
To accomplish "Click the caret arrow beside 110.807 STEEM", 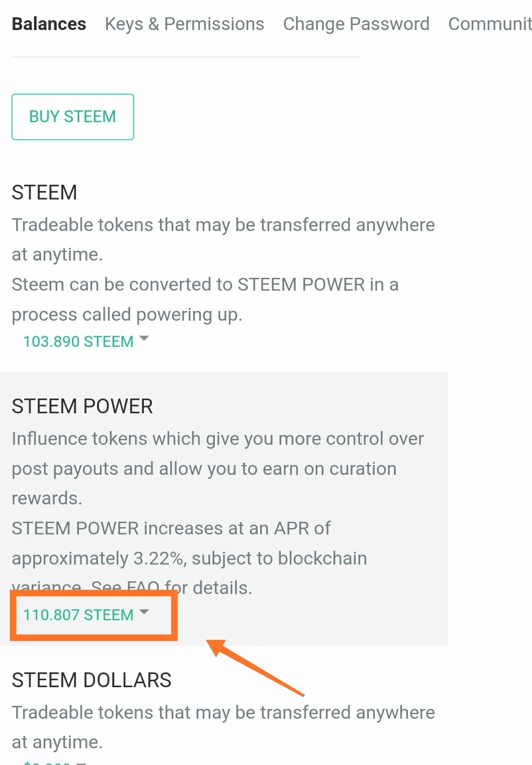I will click(144, 612).
